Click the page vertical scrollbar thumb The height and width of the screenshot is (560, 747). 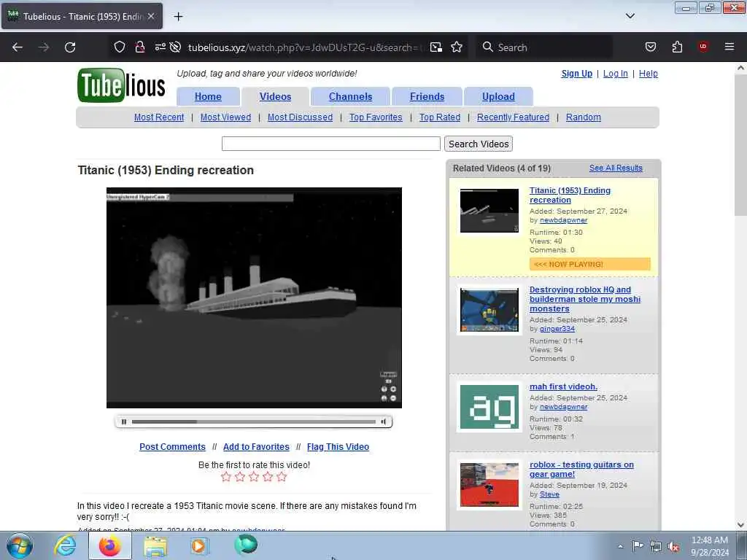click(x=740, y=145)
